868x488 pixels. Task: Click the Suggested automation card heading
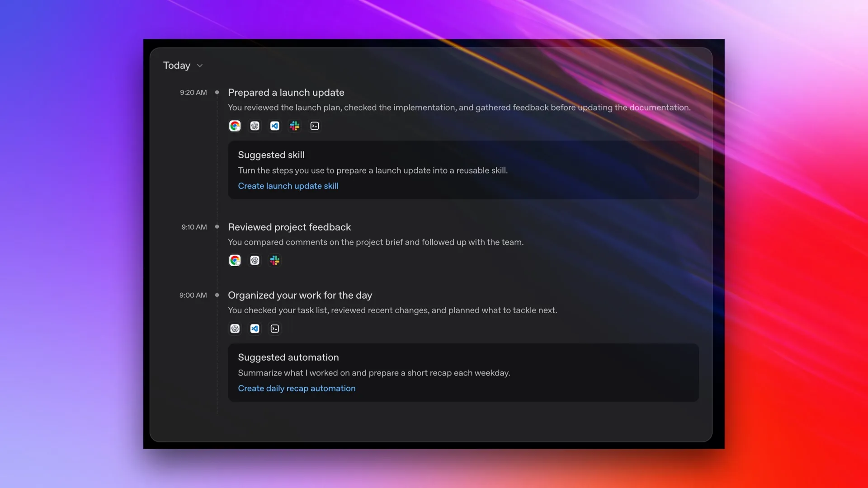click(x=288, y=357)
